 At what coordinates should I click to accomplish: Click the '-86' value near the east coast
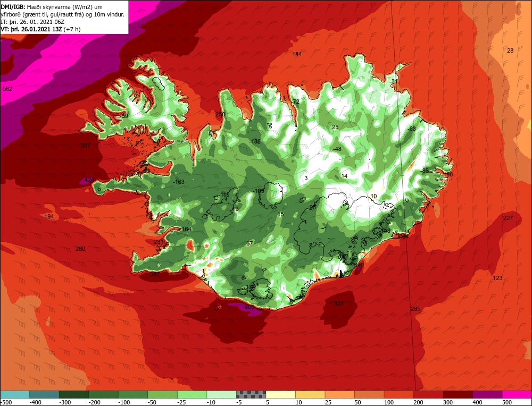[x=425, y=171]
